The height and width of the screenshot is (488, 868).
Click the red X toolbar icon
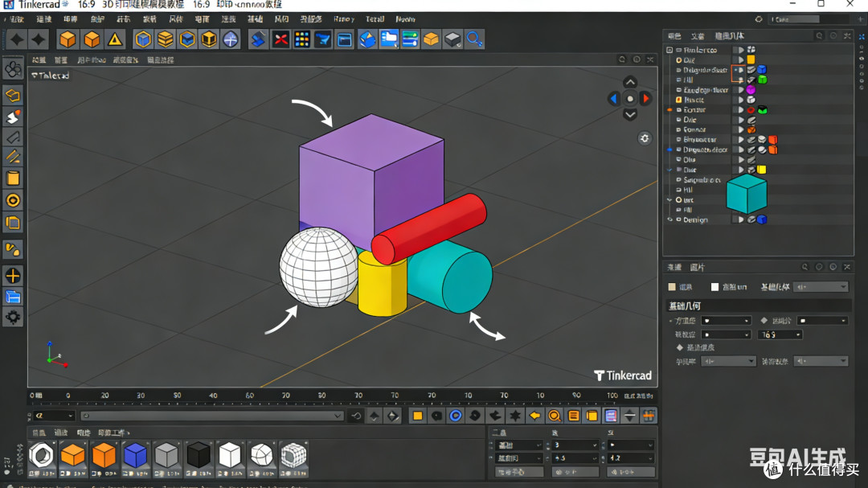281,40
